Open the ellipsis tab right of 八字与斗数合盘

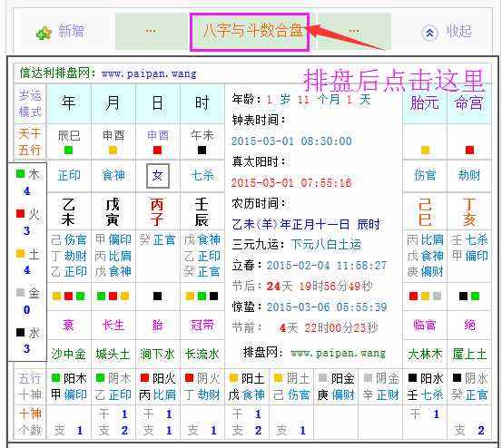[354, 32]
